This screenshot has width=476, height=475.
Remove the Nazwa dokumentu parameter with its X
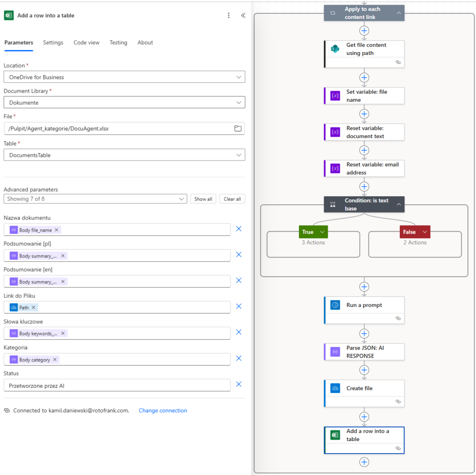click(239, 229)
